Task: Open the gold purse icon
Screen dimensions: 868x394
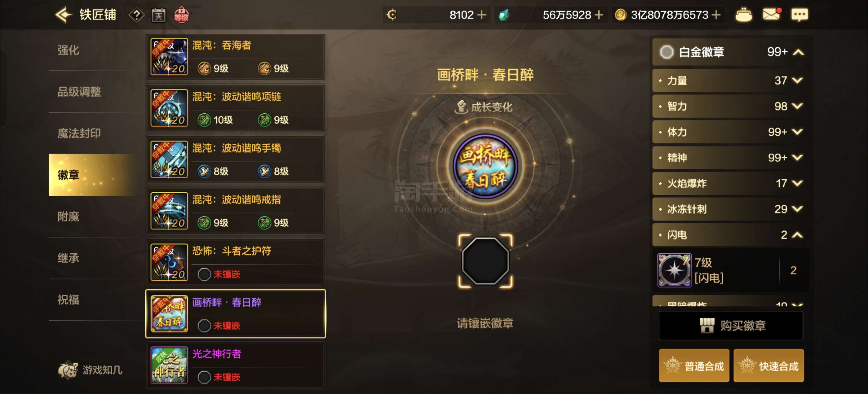Action: pyautogui.click(x=743, y=15)
